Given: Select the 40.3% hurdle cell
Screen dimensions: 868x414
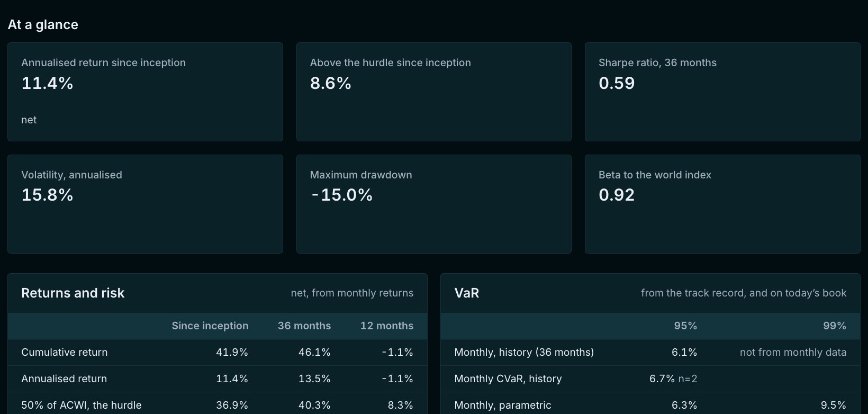Looking at the screenshot, I should click(x=314, y=406).
